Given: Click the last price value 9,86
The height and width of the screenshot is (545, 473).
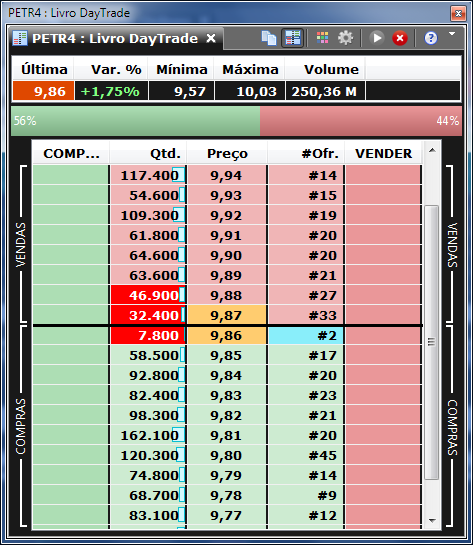Looking at the screenshot, I should [x=43, y=91].
